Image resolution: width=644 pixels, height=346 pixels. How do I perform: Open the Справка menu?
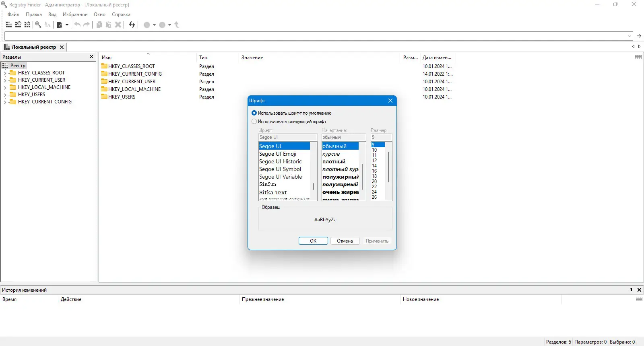tap(121, 14)
